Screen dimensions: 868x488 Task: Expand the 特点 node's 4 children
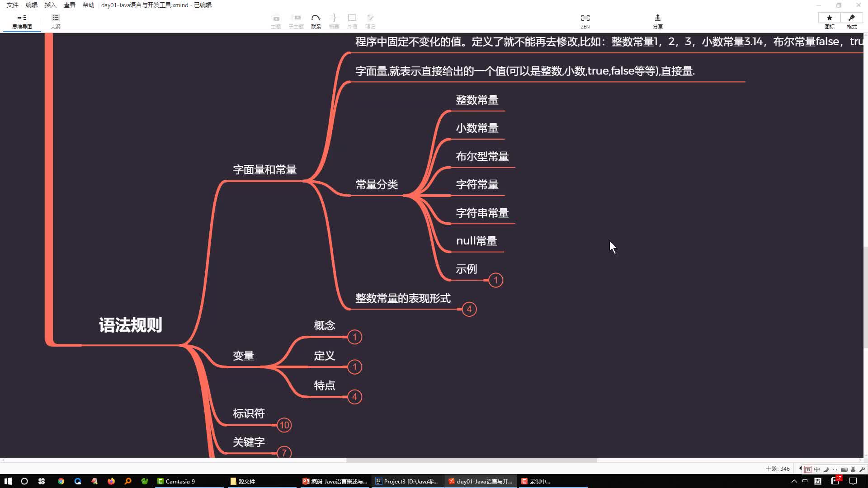pyautogui.click(x=354, y=397)
